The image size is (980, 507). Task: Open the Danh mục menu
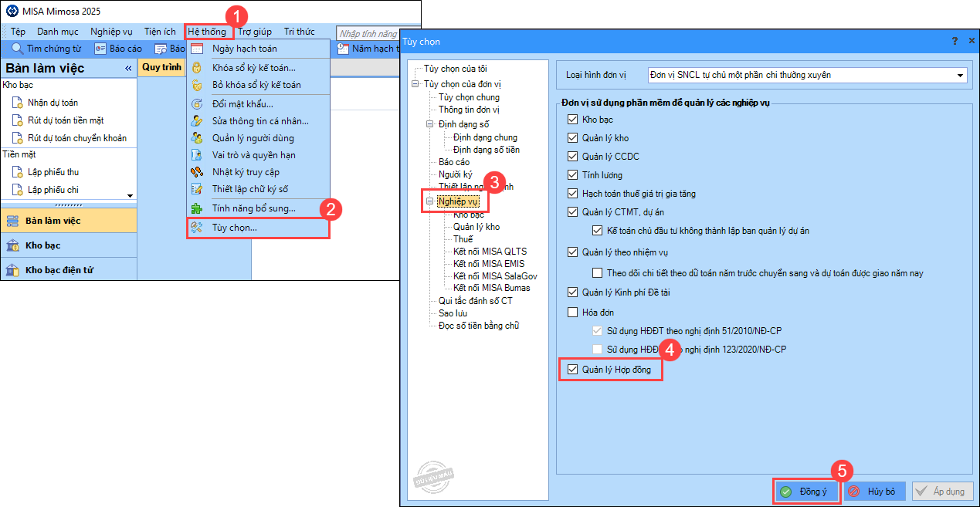[x=58, y=32]
